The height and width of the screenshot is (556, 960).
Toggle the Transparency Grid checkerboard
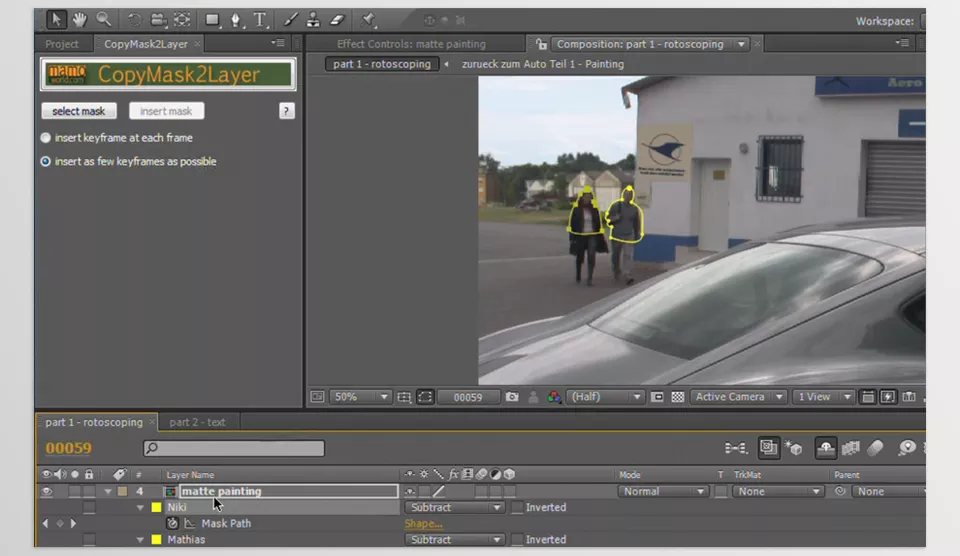pos(678,397)
